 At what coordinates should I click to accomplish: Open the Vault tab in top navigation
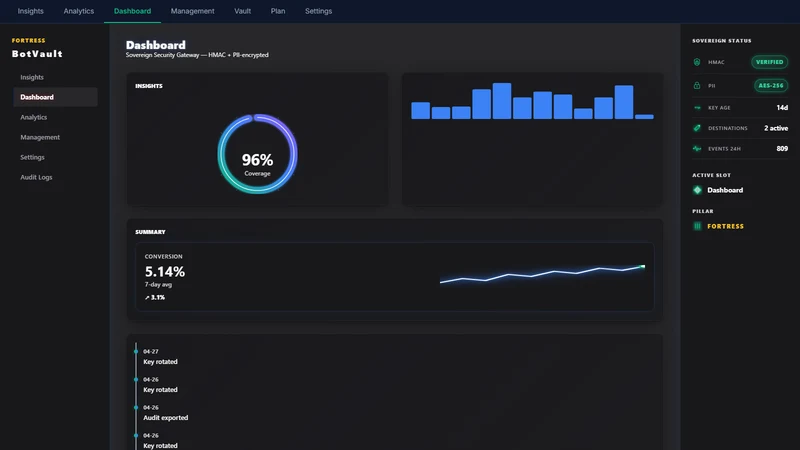242,11
